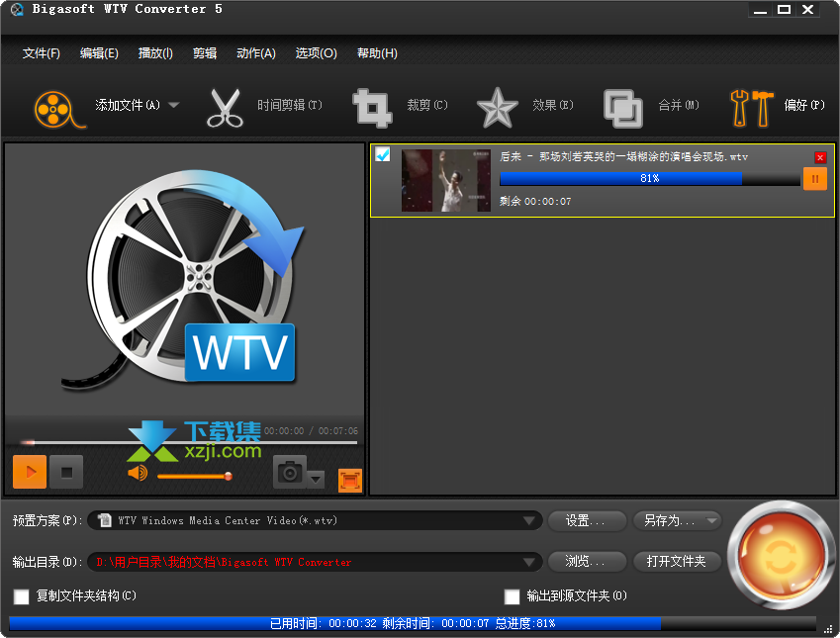Click the Add File film reel icon
This screenshot has height=638, width=840.
(58, 109)
